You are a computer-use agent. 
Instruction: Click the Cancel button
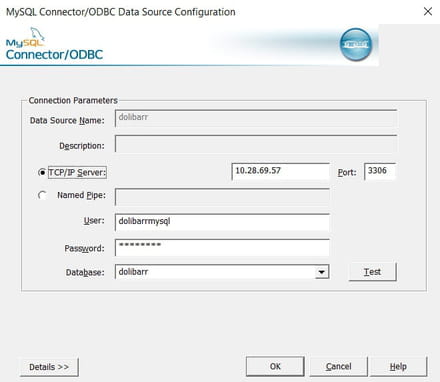click(339, 366)
